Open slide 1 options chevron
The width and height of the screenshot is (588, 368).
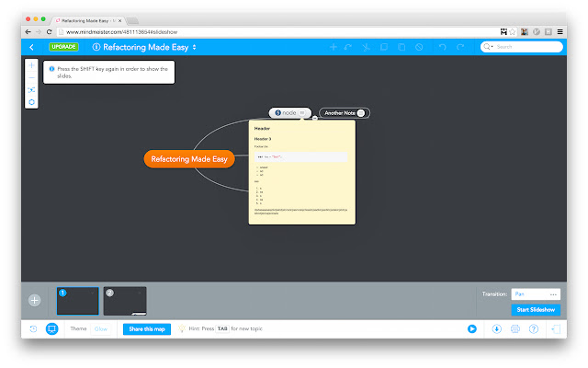tap(93, 293)
